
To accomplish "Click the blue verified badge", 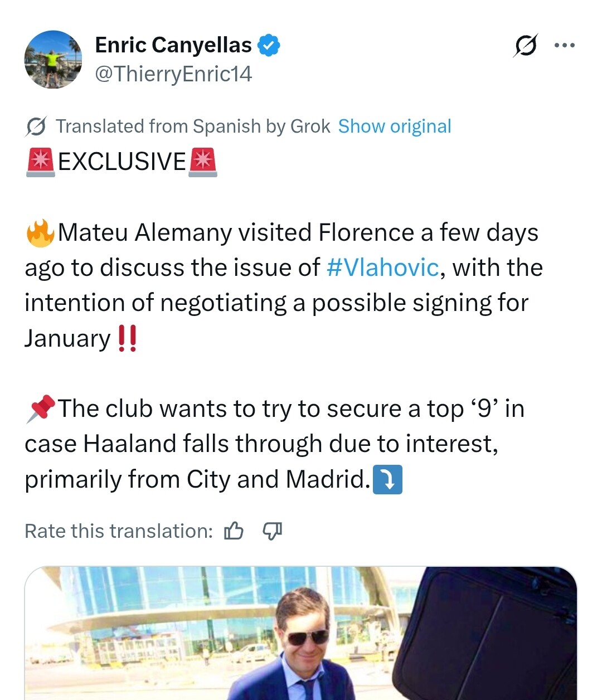I will coord(269,45).
